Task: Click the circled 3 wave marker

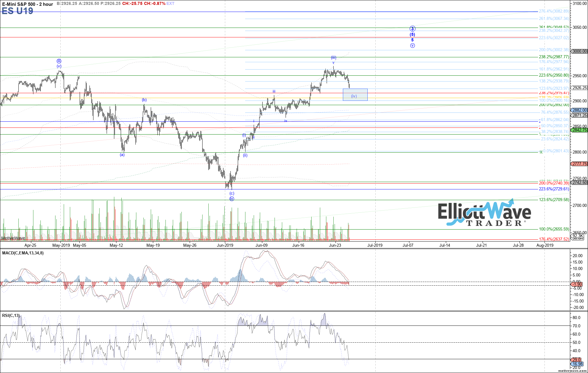Action: [x=412, y=29]
